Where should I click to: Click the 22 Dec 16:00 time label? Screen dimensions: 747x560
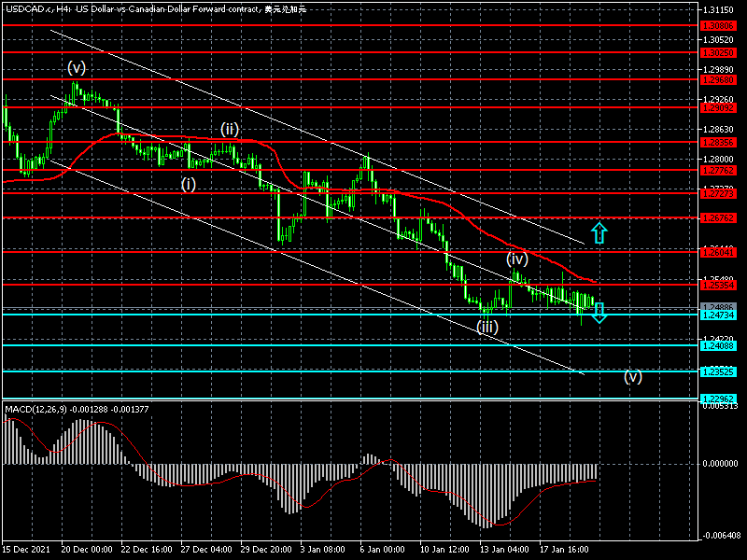pos(147,549)
